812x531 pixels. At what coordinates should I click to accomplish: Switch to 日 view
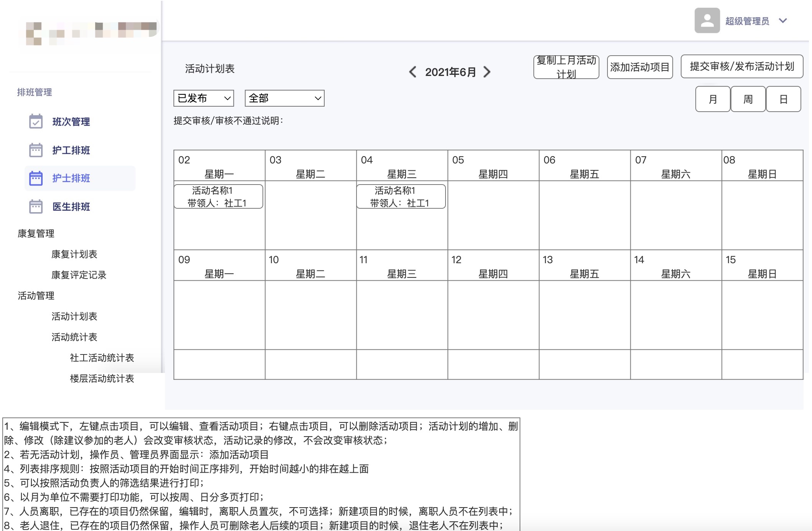(784, 99)
